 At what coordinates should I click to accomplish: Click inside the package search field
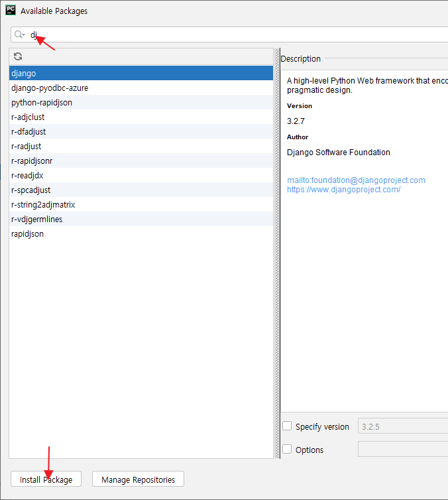click(x=229, y=34)
